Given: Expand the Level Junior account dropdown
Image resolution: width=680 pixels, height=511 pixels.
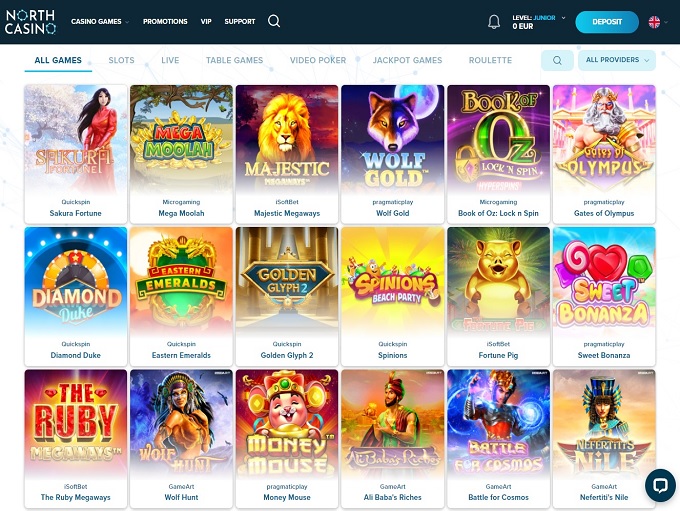Looking at the screenshot, I should point(539,22).
